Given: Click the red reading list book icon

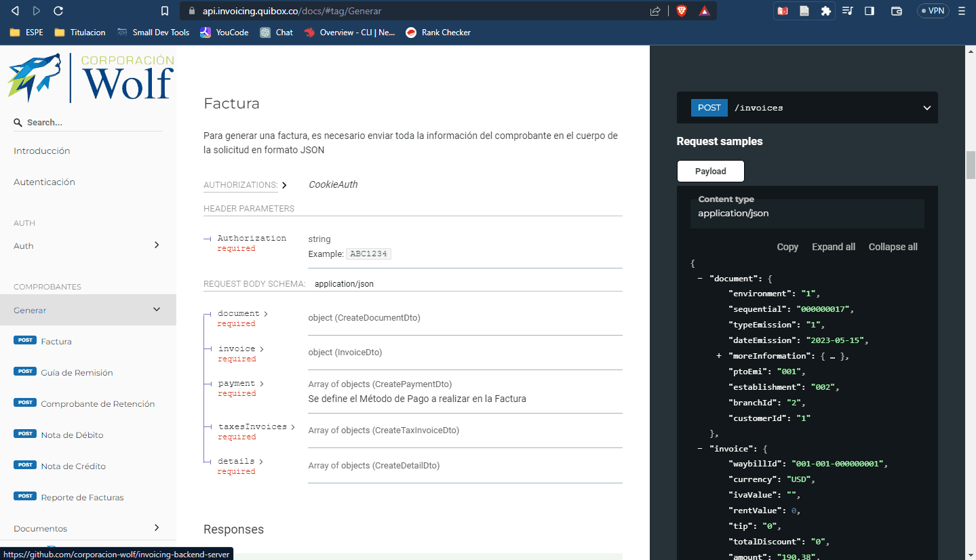Looking at the screenshot, I should 782,11.
